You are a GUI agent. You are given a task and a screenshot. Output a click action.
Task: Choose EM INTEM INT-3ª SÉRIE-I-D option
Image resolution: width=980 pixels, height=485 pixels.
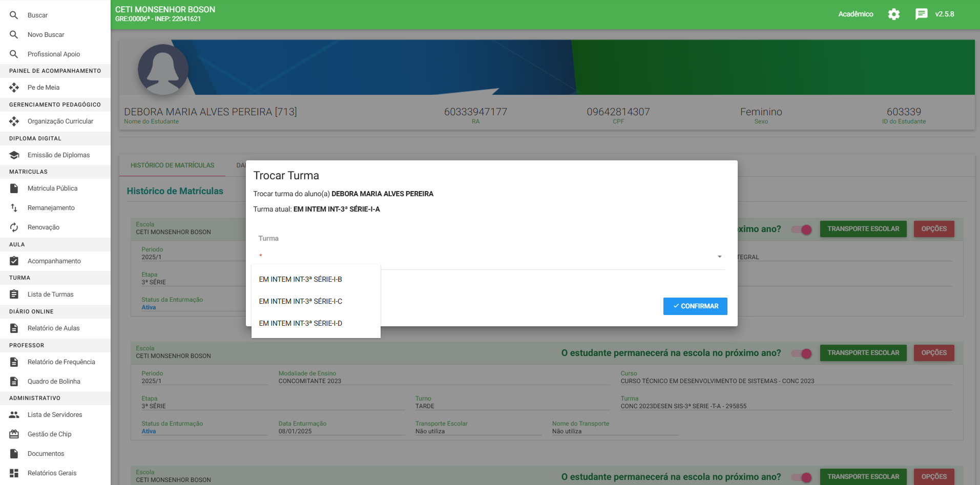(x=300, y=324)
